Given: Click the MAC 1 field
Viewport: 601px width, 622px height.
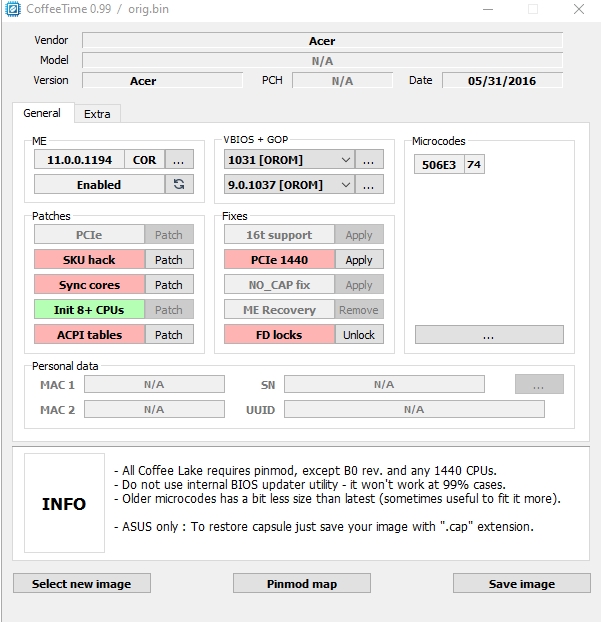Looking at the screenshot, I should [x=154, y=384].
